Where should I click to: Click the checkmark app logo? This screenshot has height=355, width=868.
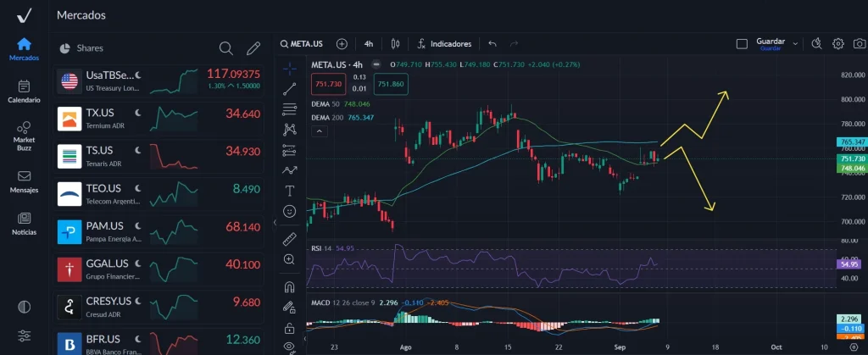pos(24,15)
